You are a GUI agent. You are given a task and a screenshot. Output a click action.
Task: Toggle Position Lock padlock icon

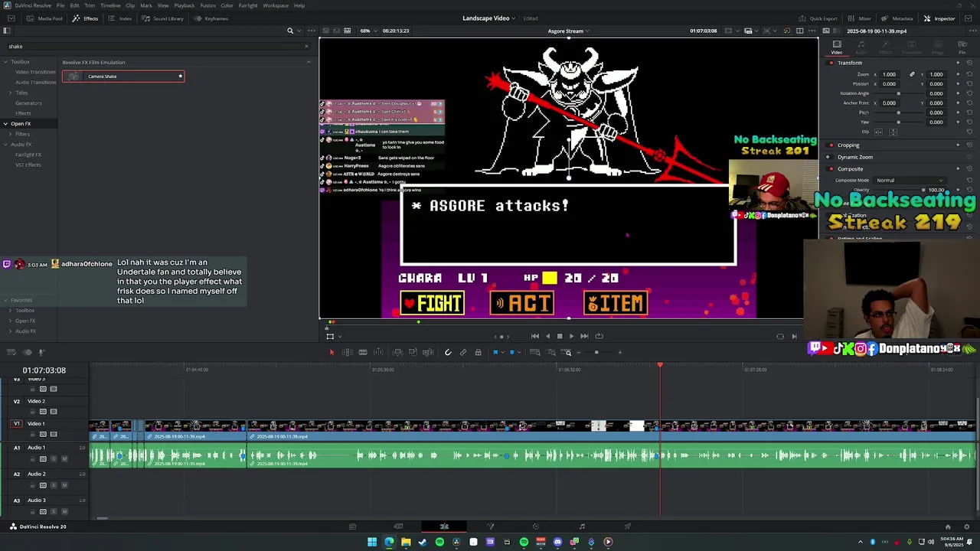click(x=479, y=352)
